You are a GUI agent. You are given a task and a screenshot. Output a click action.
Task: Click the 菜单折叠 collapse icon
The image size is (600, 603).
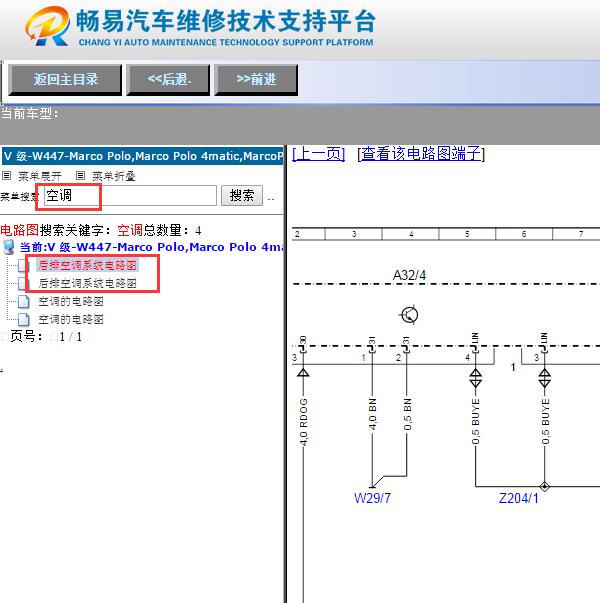click(x=80, y=176)
